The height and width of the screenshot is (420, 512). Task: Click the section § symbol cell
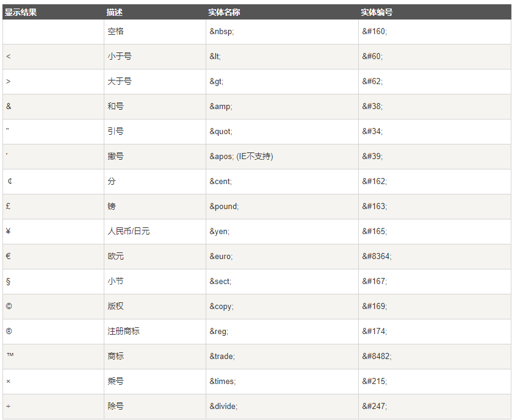pos(9,281)
